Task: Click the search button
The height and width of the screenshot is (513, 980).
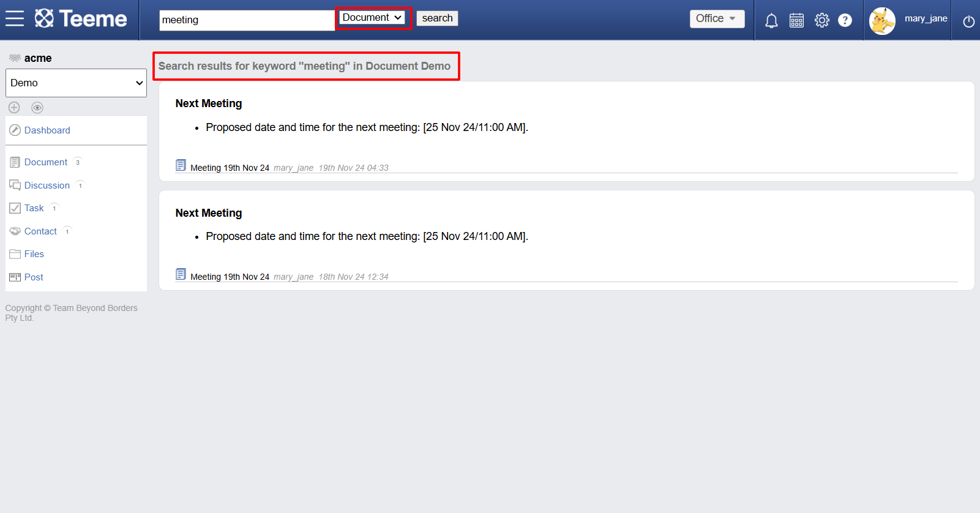Action: pos(437,18)
